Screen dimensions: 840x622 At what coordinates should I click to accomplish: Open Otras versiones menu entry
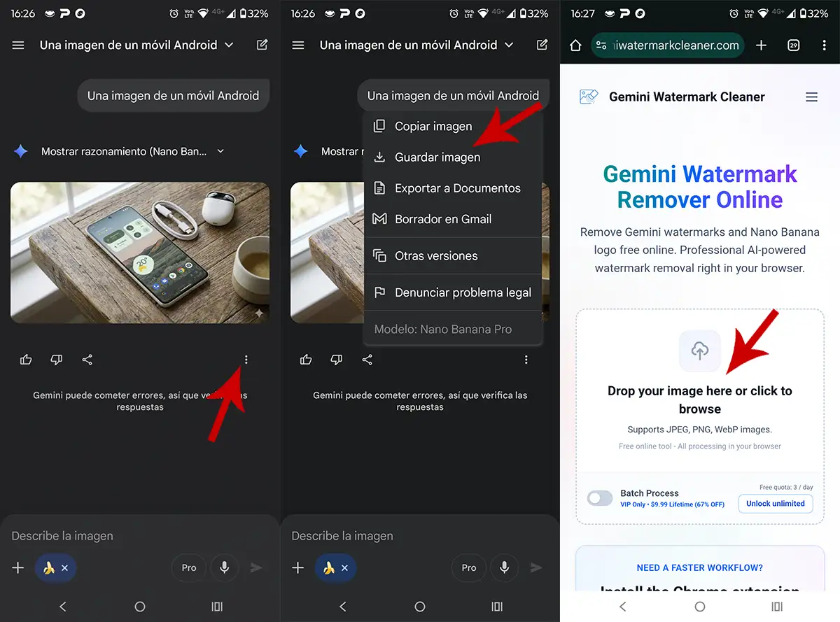[435, 256]
